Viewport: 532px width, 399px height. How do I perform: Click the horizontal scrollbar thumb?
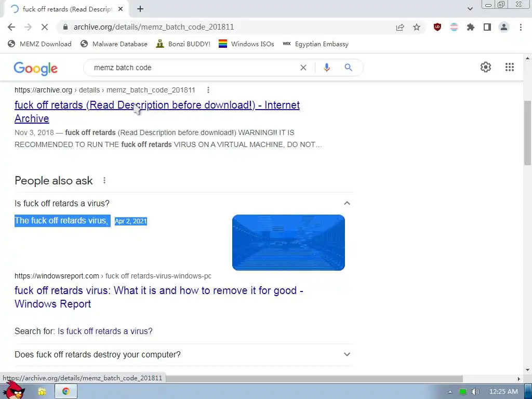314,379
